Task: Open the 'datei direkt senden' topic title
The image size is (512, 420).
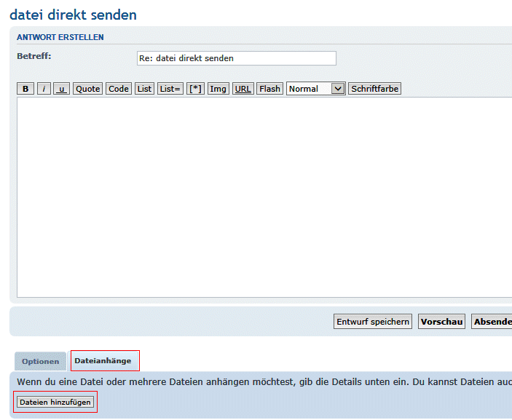Action: (73, 15)
